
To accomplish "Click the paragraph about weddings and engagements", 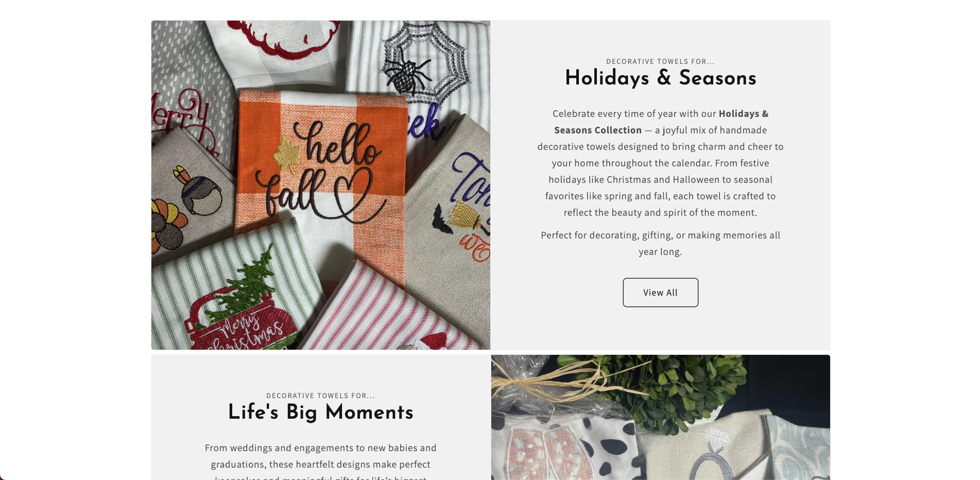I will pos(320,461).
